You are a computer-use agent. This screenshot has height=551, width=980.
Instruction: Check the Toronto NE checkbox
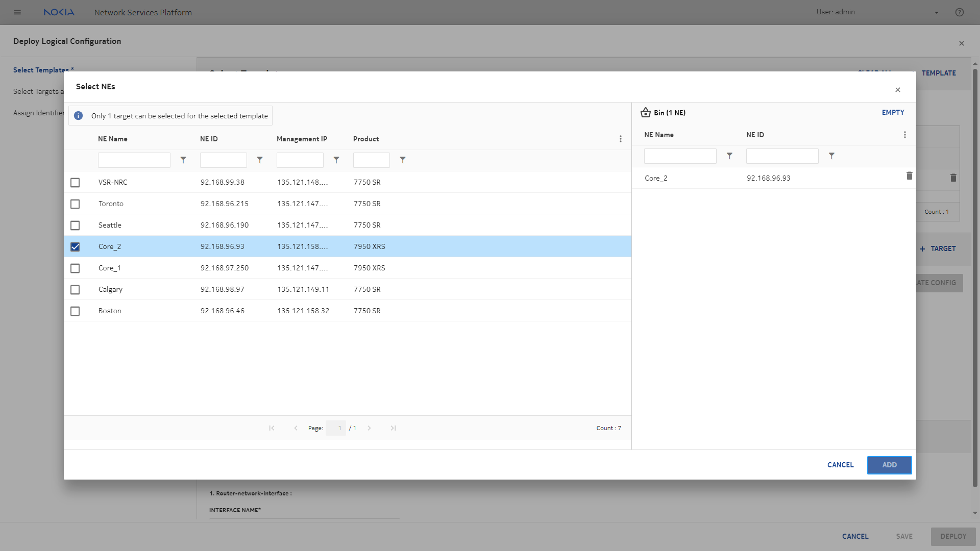point(75,204)
